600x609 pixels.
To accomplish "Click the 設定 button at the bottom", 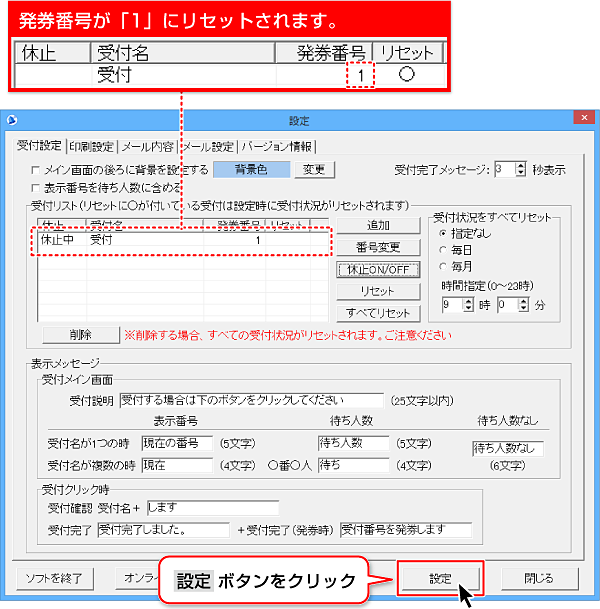I will tap(440, 579).
